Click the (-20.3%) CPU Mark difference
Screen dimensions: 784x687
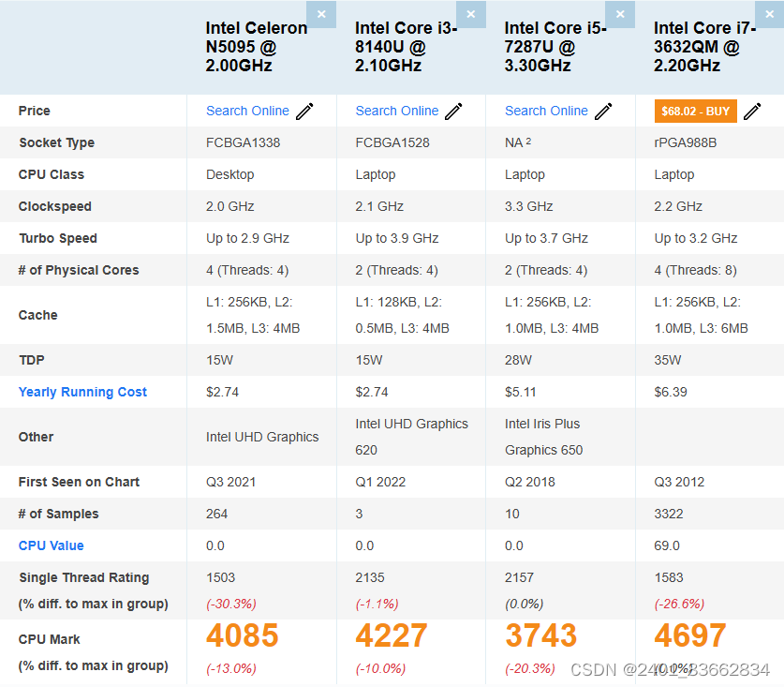tap(530, 668)
